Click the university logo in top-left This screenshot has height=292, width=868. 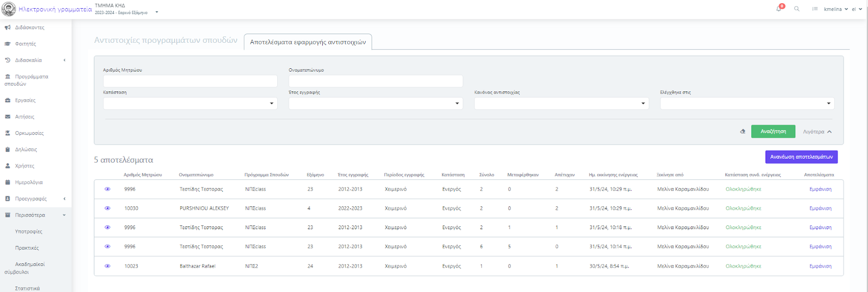pyautogui.click(x=9, y=9)
